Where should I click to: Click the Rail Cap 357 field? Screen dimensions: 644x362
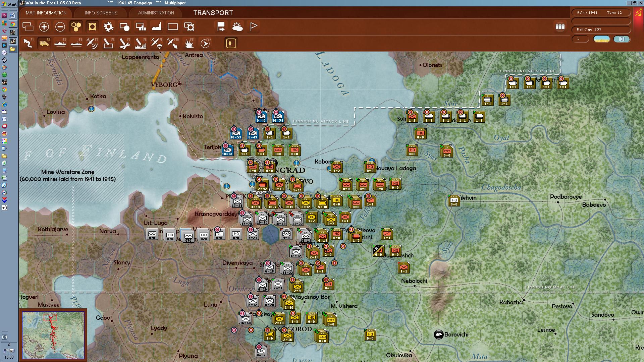[601, 29]
